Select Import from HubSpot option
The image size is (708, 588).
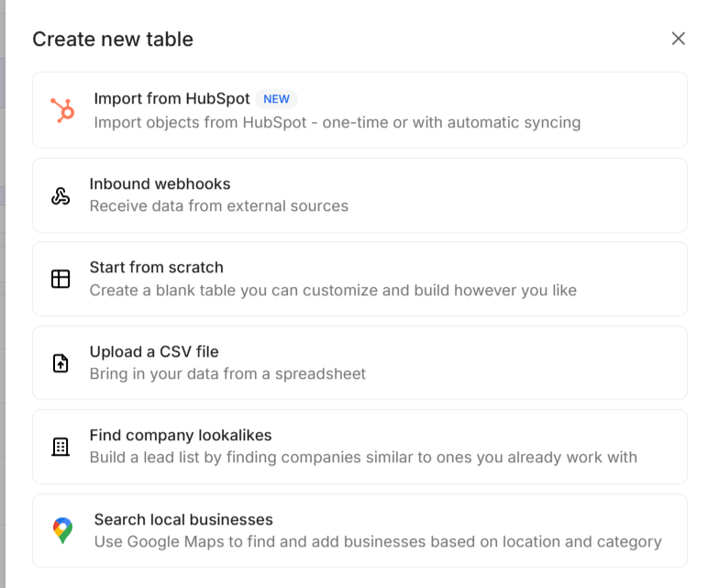pyautogui.click(x=171, y=99)
